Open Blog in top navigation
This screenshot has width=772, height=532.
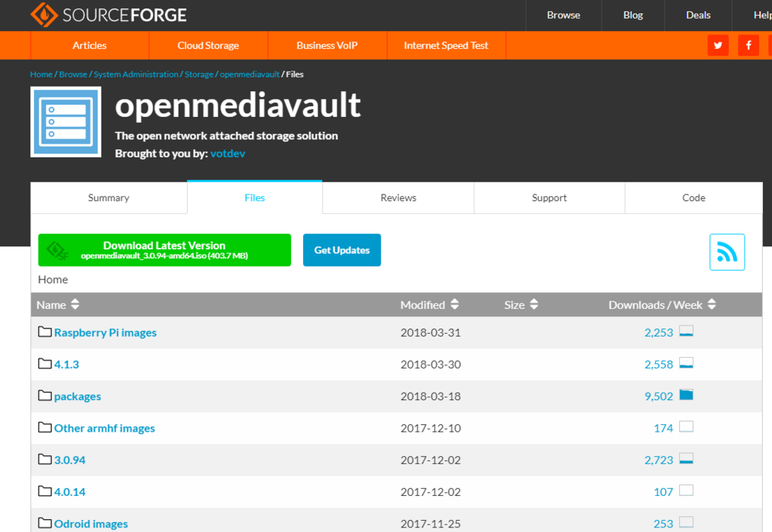(x=633, y=15)
